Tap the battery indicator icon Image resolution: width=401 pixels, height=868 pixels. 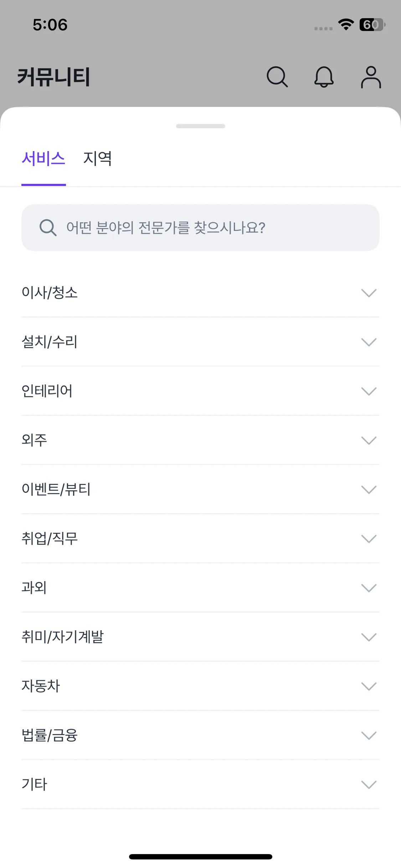[x=372, y=25]
